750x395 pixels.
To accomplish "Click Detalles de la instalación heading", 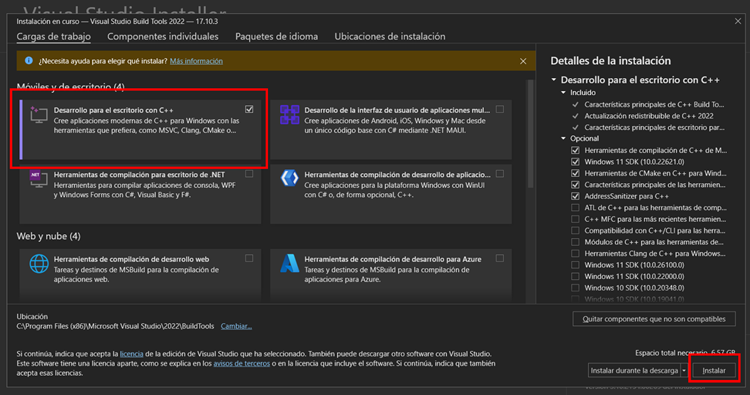I will coord(610,61).
